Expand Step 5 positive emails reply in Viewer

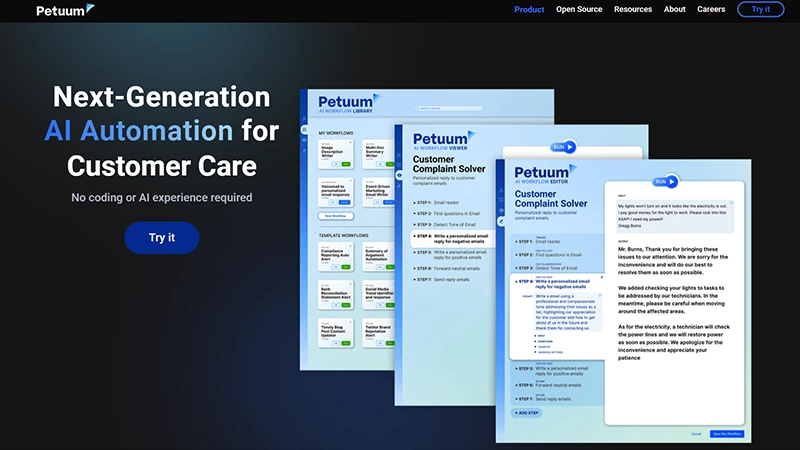tap(451, 255)
